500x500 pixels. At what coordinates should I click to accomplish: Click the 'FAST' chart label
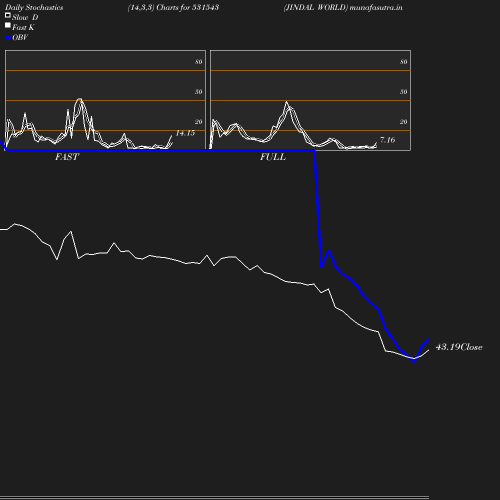pos(67,157)
